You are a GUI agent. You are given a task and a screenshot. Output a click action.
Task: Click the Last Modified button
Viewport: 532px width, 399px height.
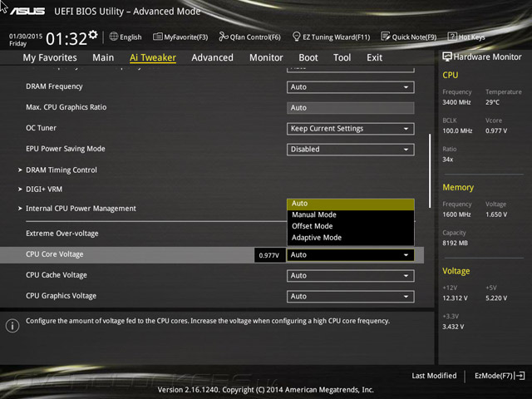coord(434,376)
